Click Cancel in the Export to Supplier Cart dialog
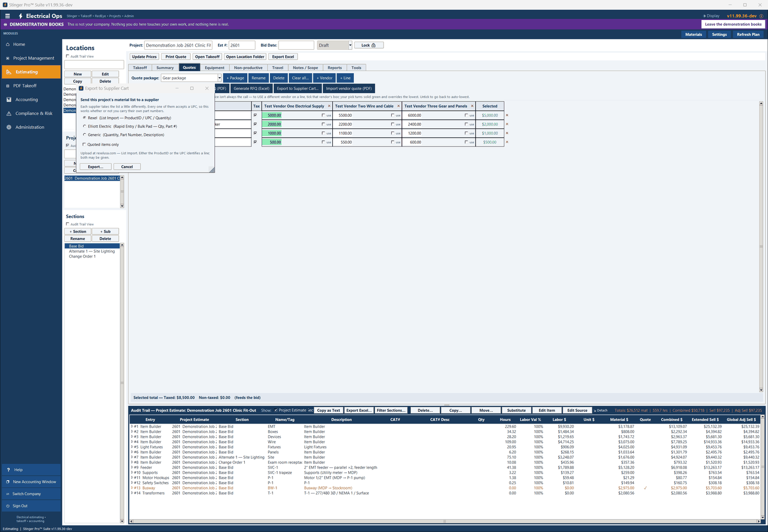 pos(127,166)
